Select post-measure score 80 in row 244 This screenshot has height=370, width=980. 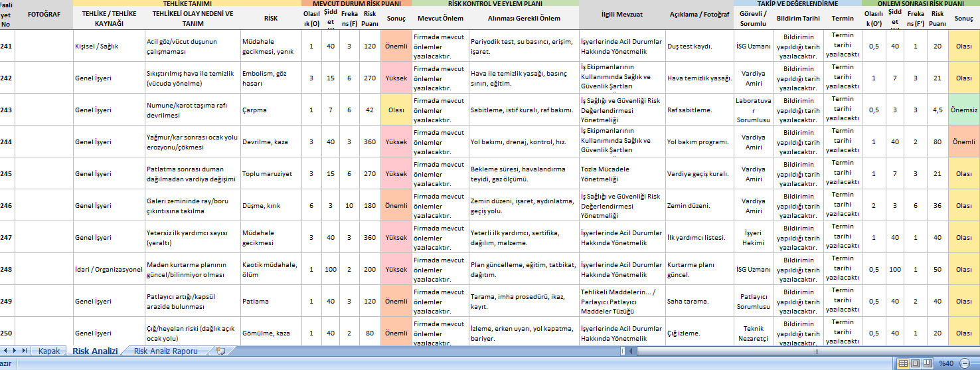coord(938,142)
